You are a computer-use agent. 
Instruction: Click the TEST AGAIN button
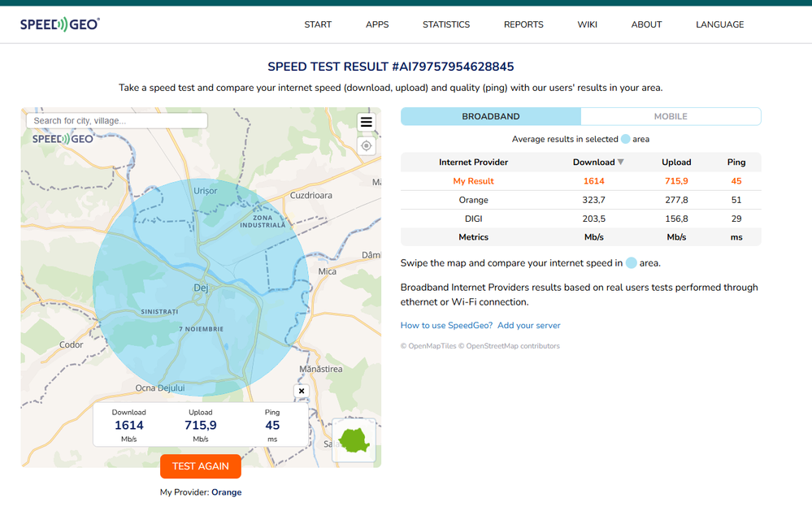[x=201, y=466]
